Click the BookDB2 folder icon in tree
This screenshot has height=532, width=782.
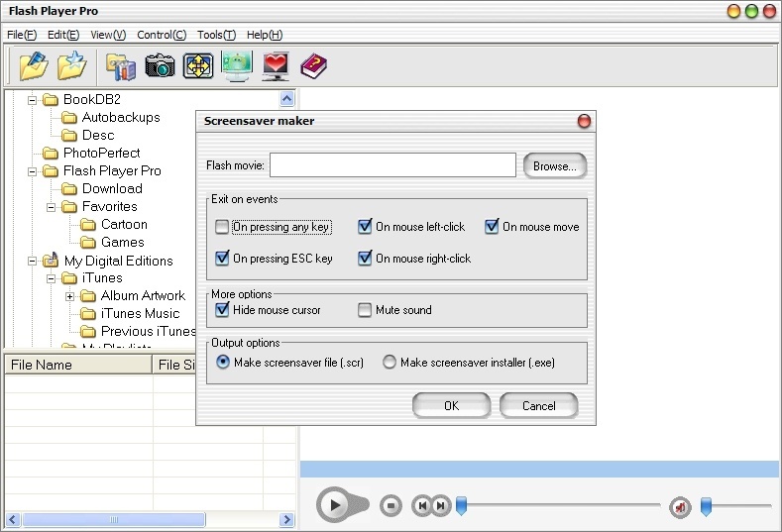point(51,100)
